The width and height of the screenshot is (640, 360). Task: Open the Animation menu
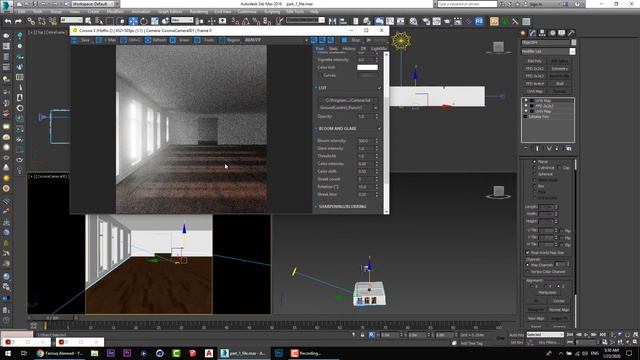click(141, 12)
